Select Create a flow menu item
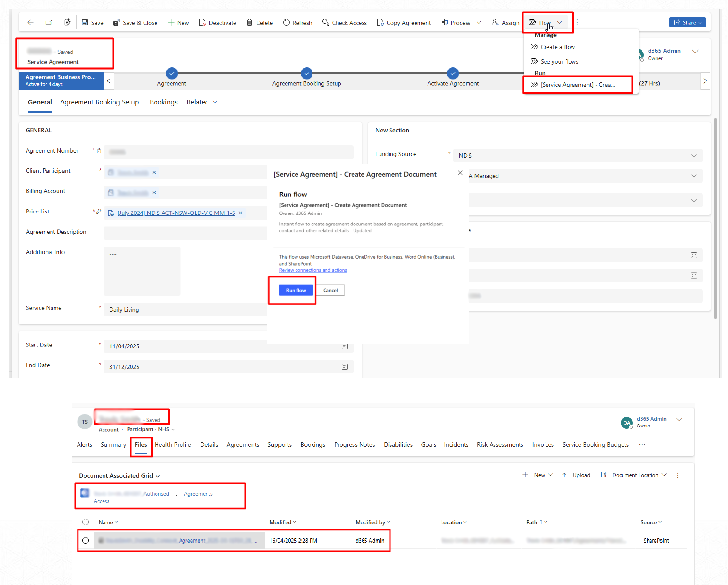 point(557,47)
